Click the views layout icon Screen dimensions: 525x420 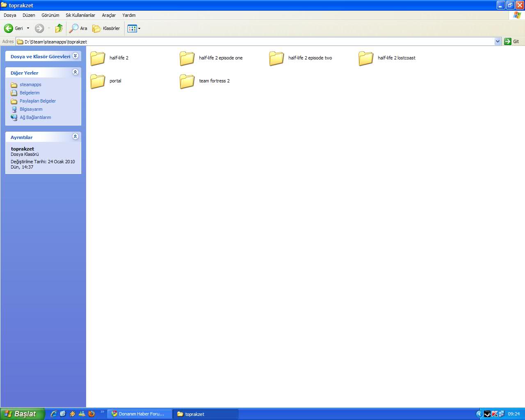[x=132, y=28]
